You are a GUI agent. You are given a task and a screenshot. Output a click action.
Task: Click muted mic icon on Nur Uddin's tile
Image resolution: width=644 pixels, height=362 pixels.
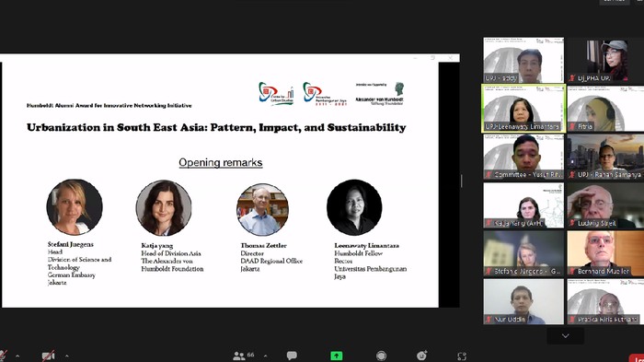(x=489, y=320)
